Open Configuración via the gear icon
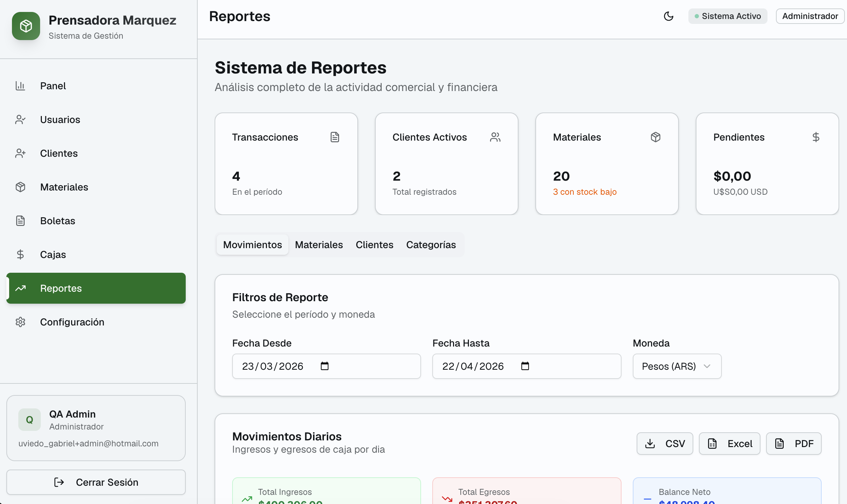The image size is (847, 504). tap(20, 322)
